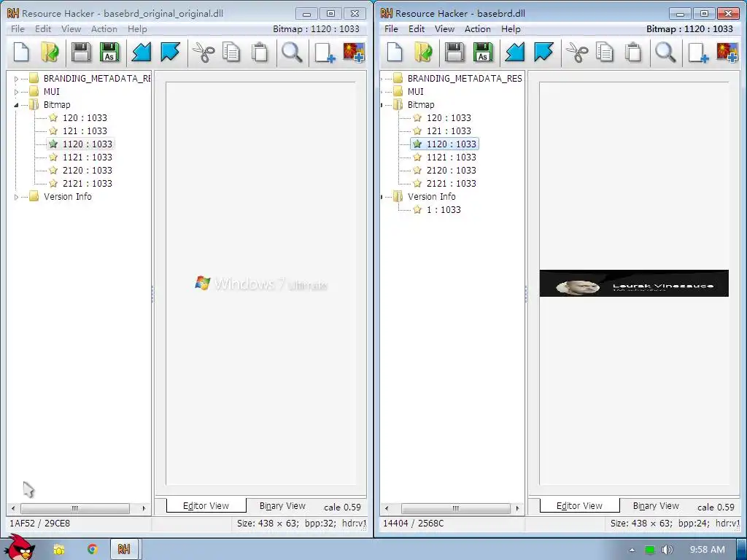Click Save icon in left window
747x560 pixels.
pyautogui.click(x=80, y=52)
